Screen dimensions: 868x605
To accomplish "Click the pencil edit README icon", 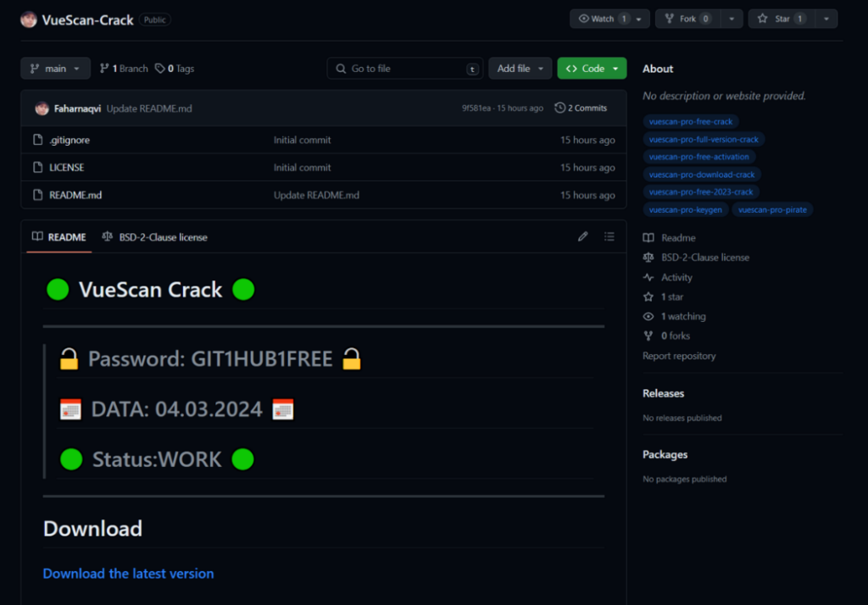I will pos(582,237).
